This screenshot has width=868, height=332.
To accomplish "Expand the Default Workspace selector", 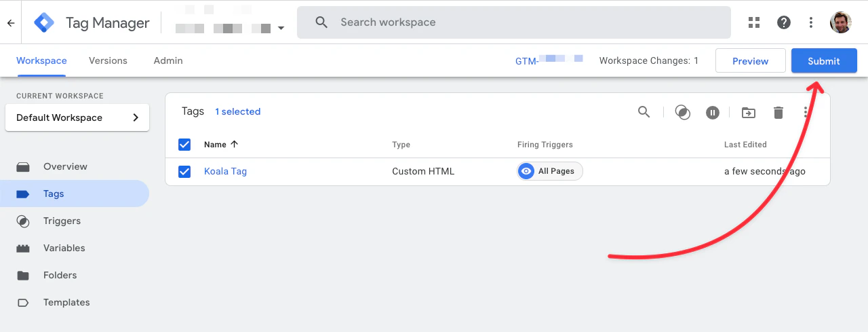I will pos(77,117).
